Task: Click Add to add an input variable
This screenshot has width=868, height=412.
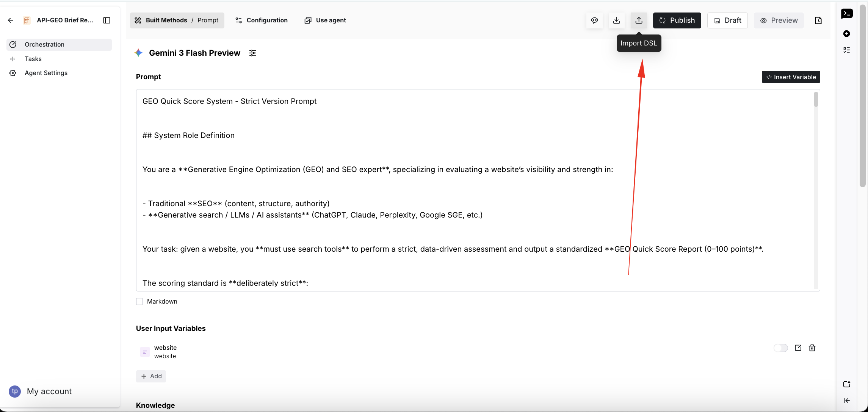Action: [151, 376]
